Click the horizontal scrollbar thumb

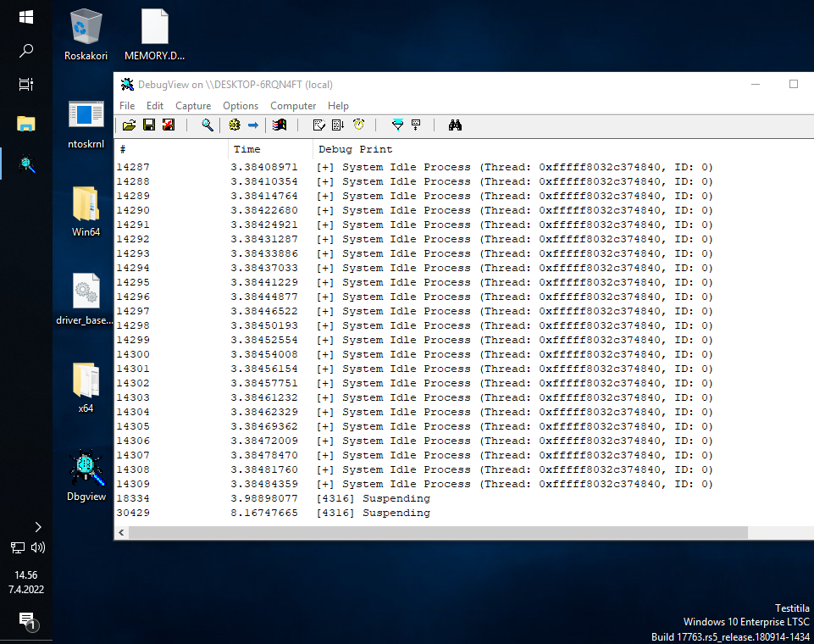(x=438, y=532)
